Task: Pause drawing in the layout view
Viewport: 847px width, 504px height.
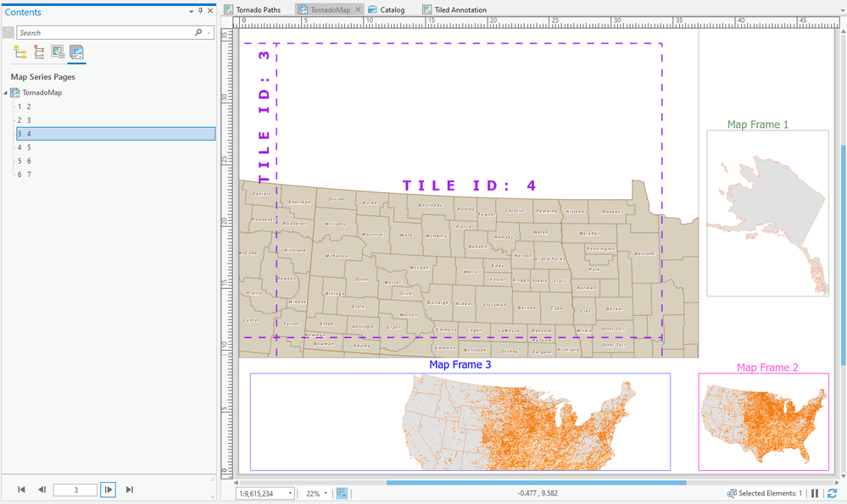Action: [x=815, y=493]
